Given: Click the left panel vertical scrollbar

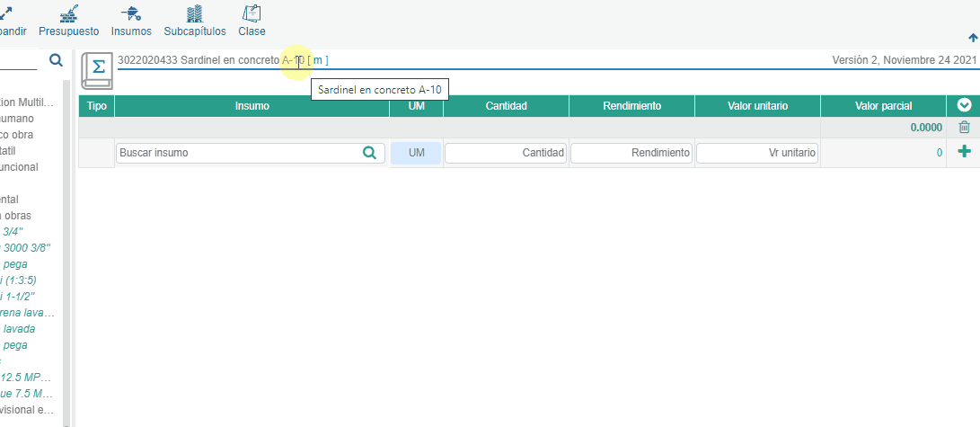Looking at the screenshot, I should (66, 254).
